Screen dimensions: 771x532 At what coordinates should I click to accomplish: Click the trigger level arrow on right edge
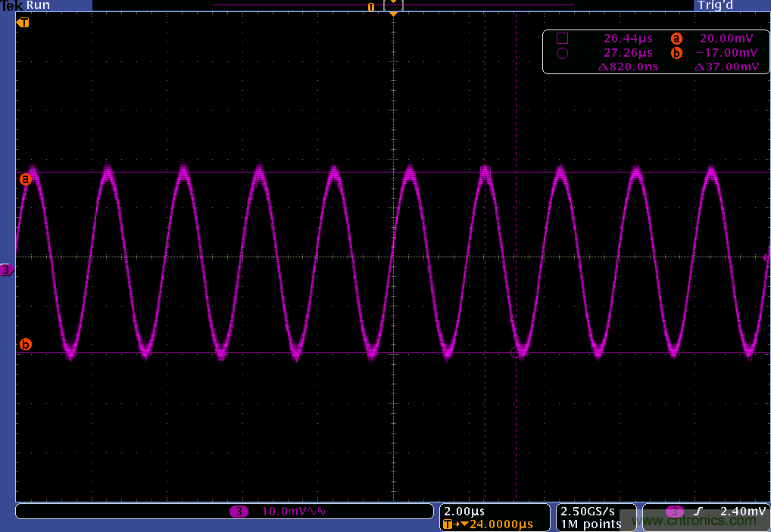(x=766, y=258)
